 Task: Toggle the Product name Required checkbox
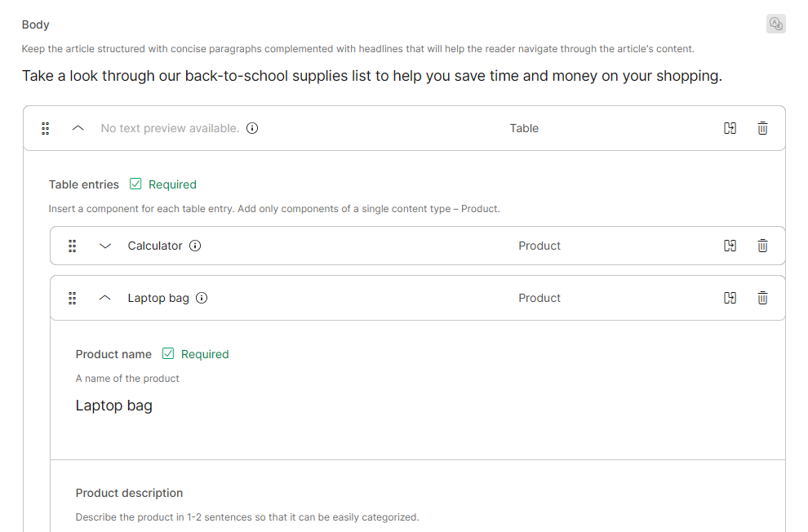pos(168,354)
